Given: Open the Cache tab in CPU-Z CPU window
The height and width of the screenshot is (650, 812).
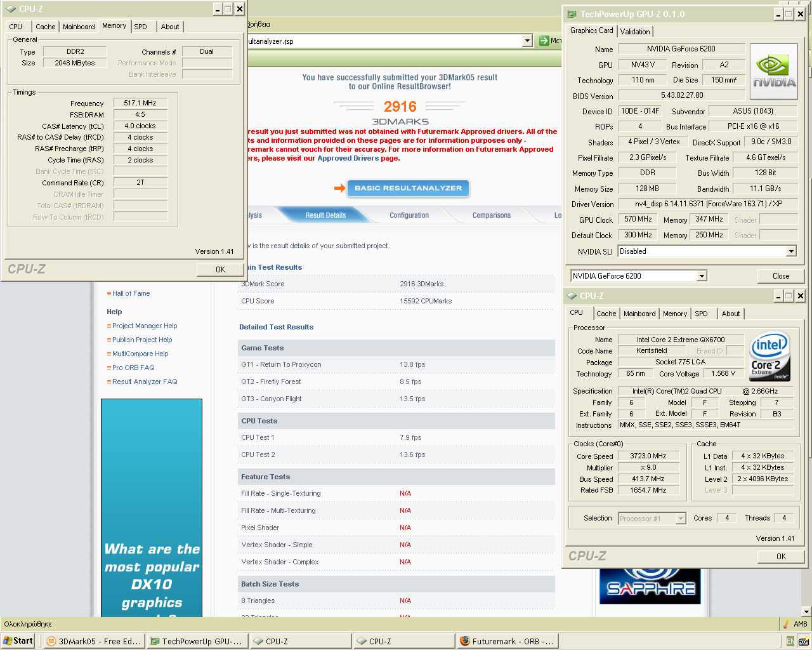Looking at the screenshot, I should tap(606, 314).
